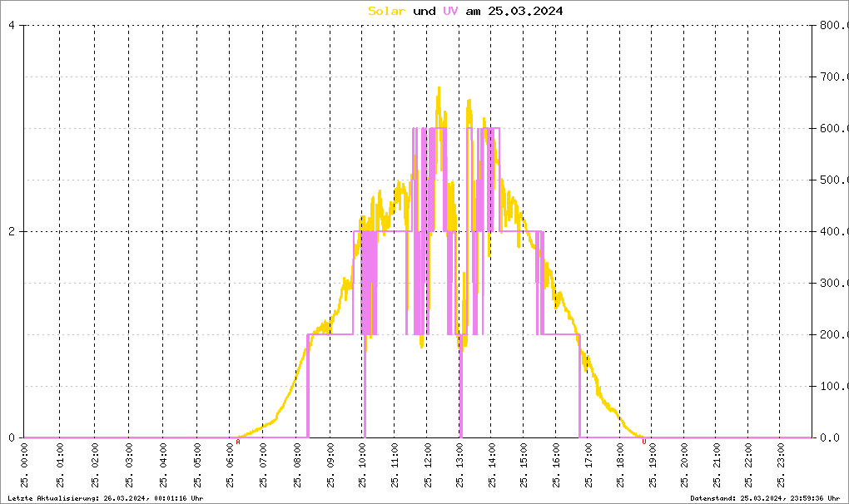Click the left axis label '4'
The height and width of the screenshot is (504, 849).
click(12, 25)
